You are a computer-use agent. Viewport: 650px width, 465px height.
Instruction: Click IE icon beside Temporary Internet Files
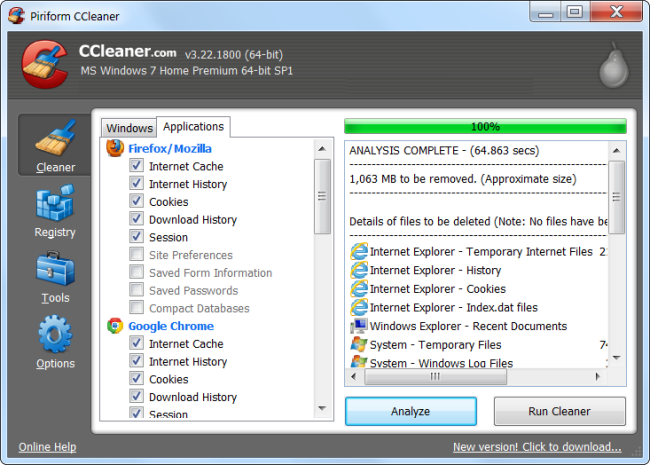pyautogui.click(x=359, y=251)
